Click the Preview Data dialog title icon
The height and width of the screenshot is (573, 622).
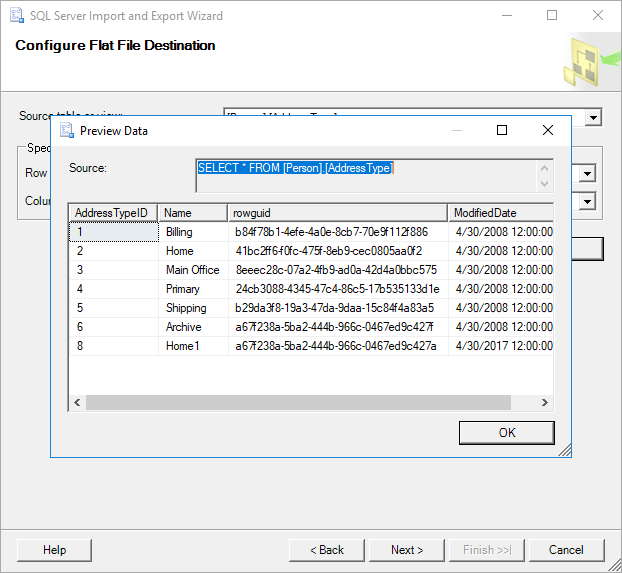tap(67, 131)
